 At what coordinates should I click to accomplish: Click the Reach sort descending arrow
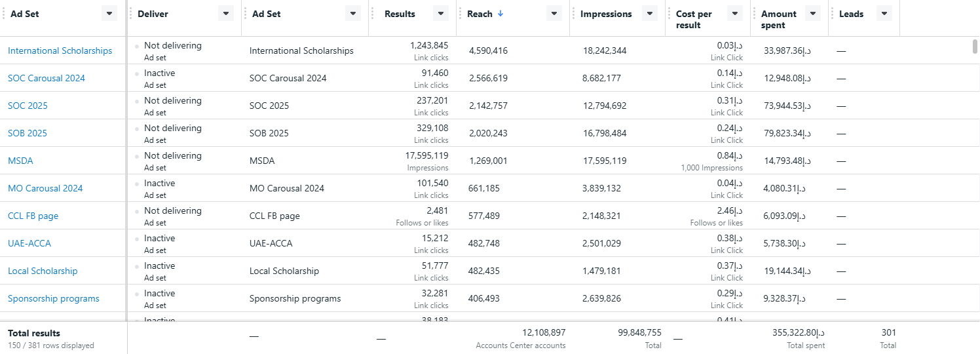500,14
